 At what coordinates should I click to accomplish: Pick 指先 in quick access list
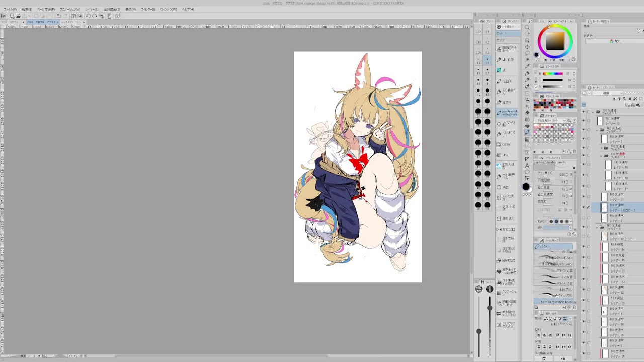[x=508, y=155]
